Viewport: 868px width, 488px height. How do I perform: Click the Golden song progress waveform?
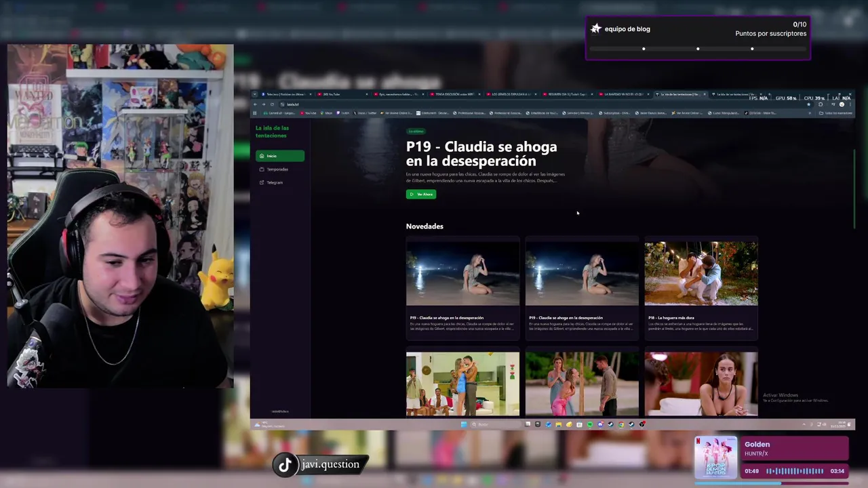coord(795,471)
